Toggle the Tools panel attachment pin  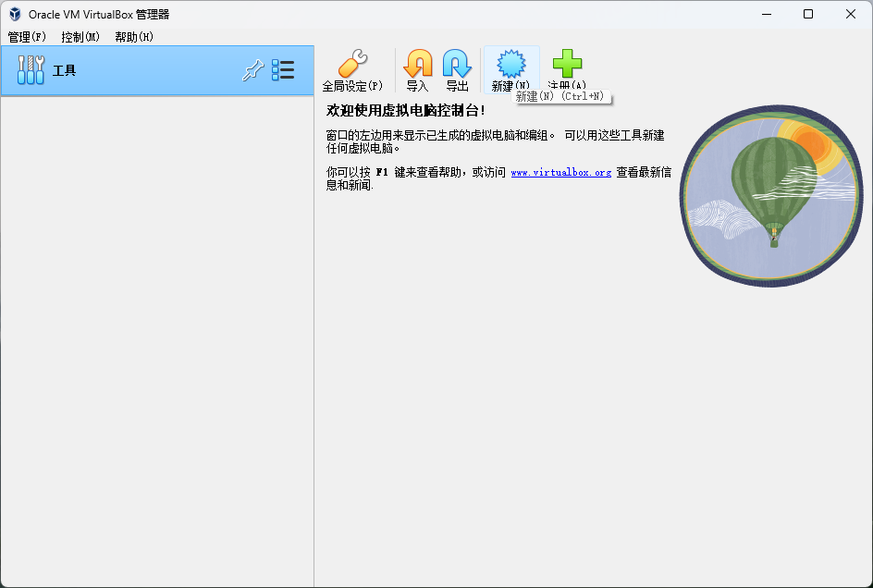point(253,69)
